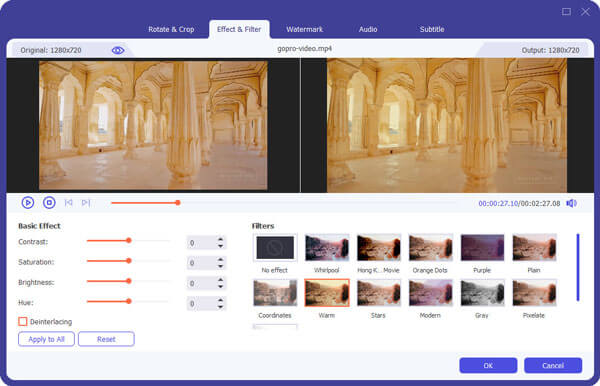Choose the No effect filter
Viewport: 600px width, 386px height.
tap(275, 248)
